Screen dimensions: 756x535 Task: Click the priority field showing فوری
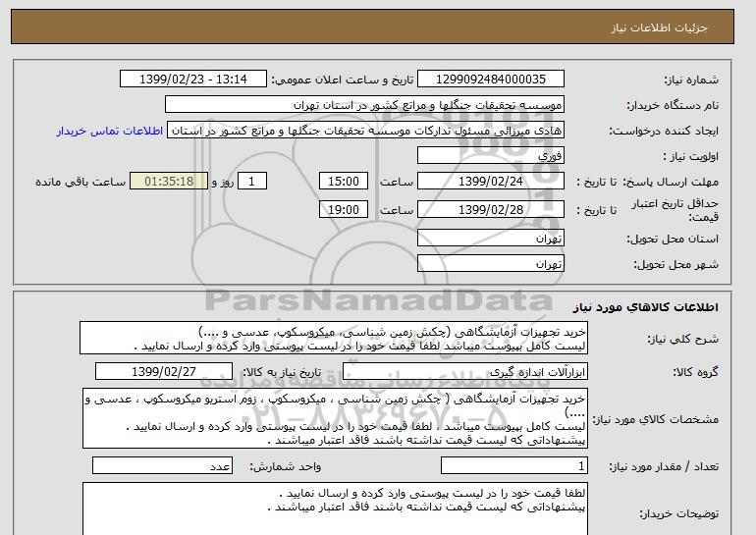tap(491, 156)
